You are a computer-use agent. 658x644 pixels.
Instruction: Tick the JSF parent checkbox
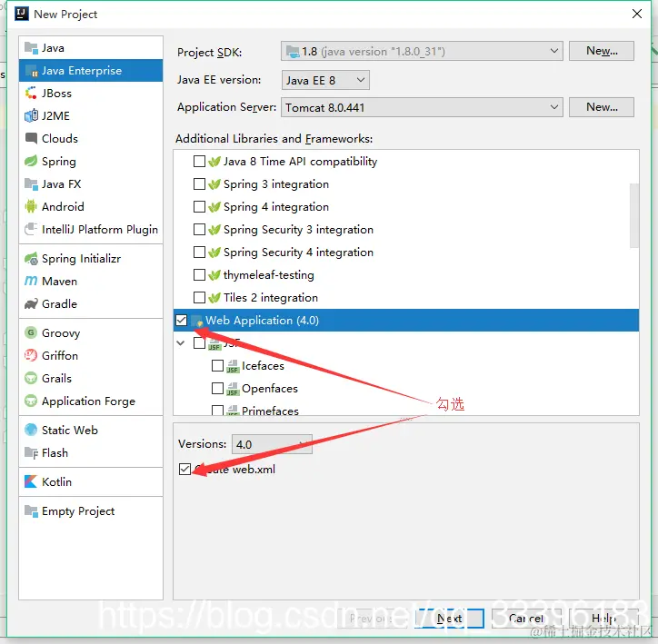click(199, 343)
